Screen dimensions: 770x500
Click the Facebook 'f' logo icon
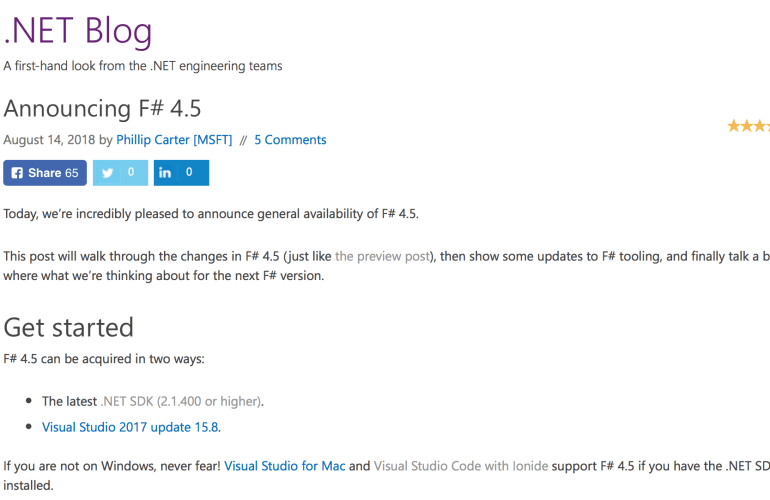(16, 173)
